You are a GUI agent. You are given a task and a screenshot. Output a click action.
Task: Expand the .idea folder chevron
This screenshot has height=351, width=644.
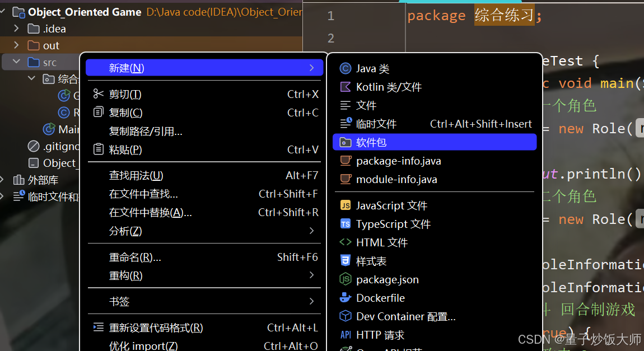pos(16,29)
